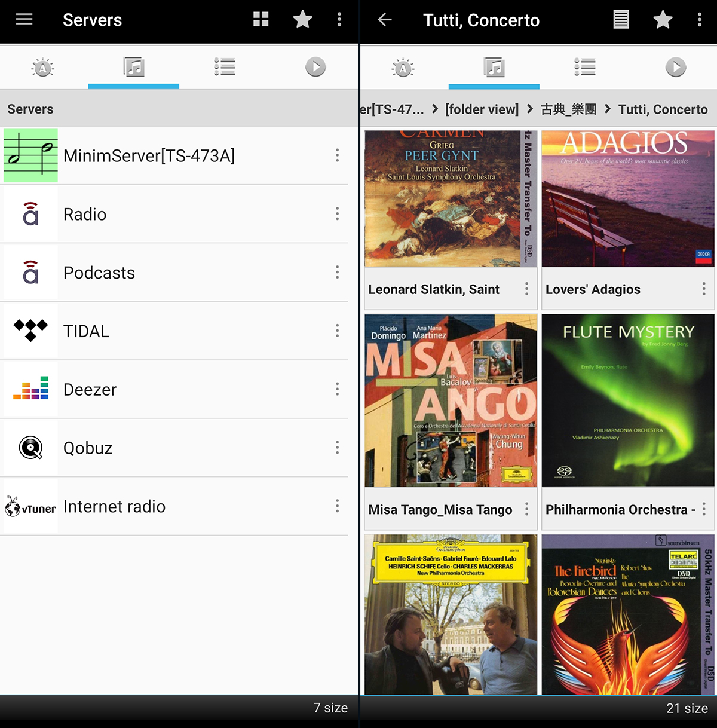Open the Qobuz service
Image resolution: width=717 pixels, height=728 pixels.
click(x=174, y=448)
